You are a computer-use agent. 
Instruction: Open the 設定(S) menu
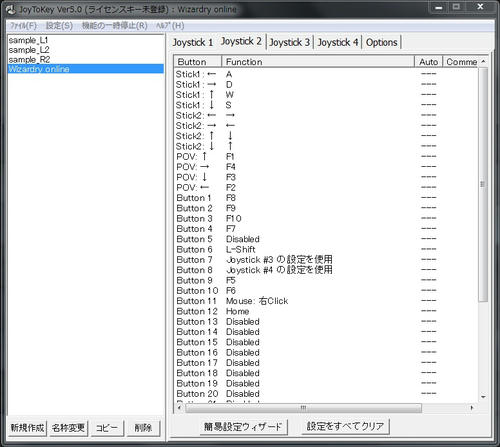(x=59, y=26)
